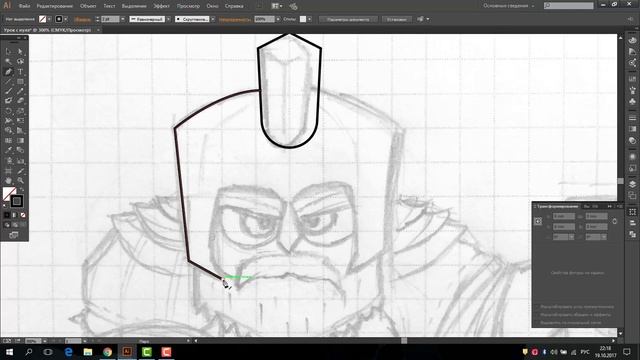Close the document tab

point(98,30)
